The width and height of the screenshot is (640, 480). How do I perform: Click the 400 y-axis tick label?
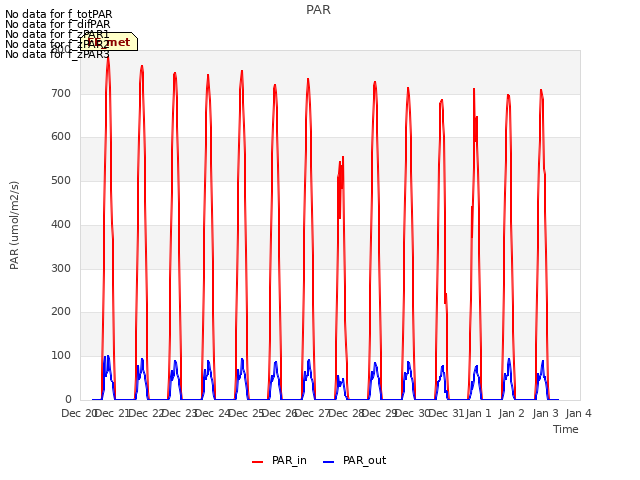pyautogui.click(x=61, y=224)
